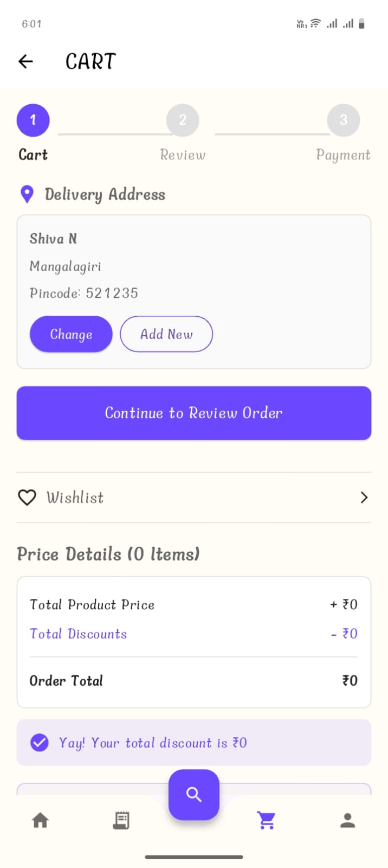The image size is (388, 868).
Task: Open the orders receipt icon
Action: coord(121,820)
